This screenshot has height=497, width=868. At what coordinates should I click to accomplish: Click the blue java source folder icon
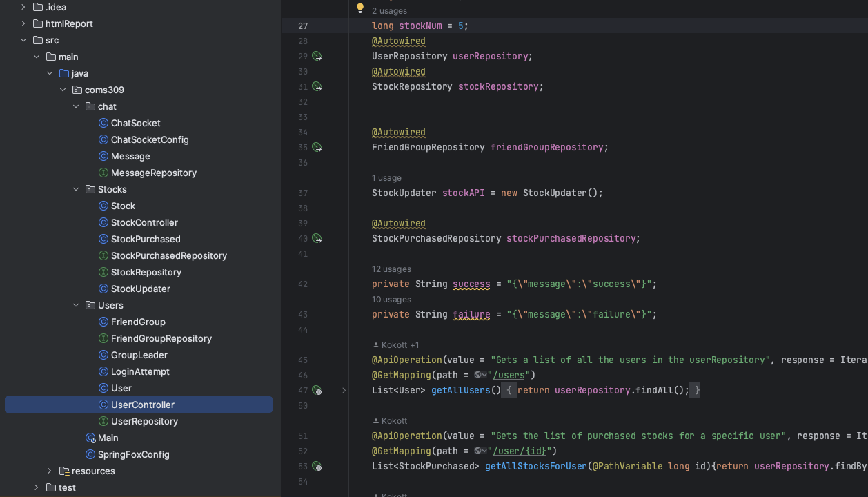[x=64, y=73]
